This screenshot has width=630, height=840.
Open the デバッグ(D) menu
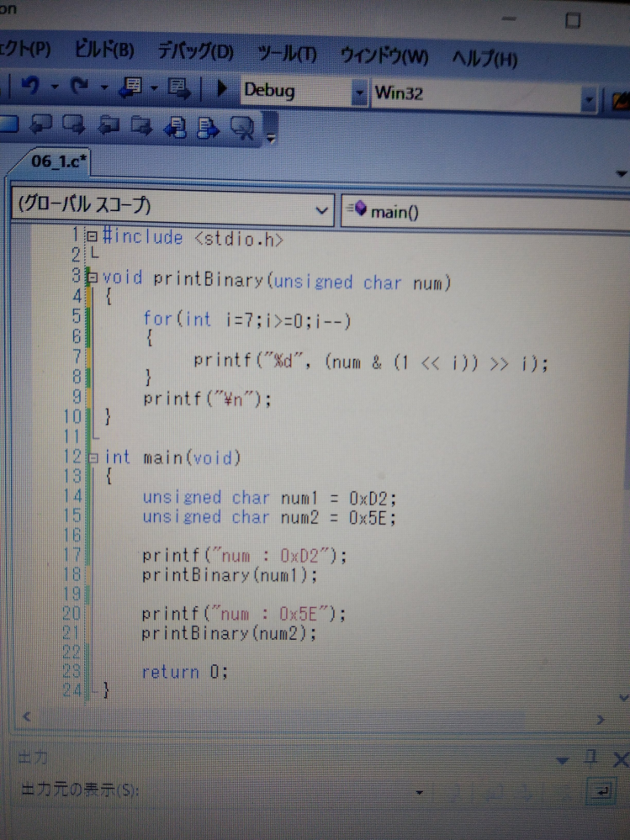[195, 52]
